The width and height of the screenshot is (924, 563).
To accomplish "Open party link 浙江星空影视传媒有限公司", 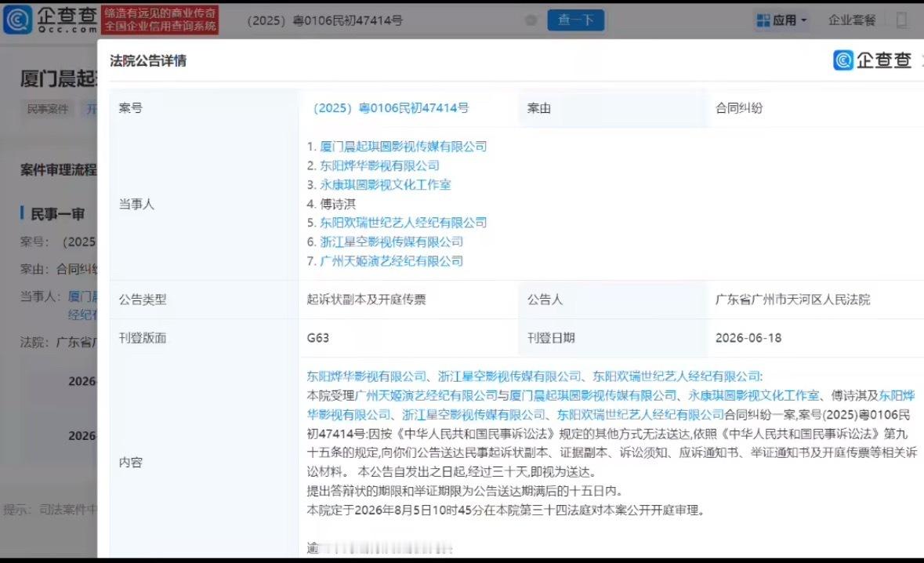I will [391, 242].
